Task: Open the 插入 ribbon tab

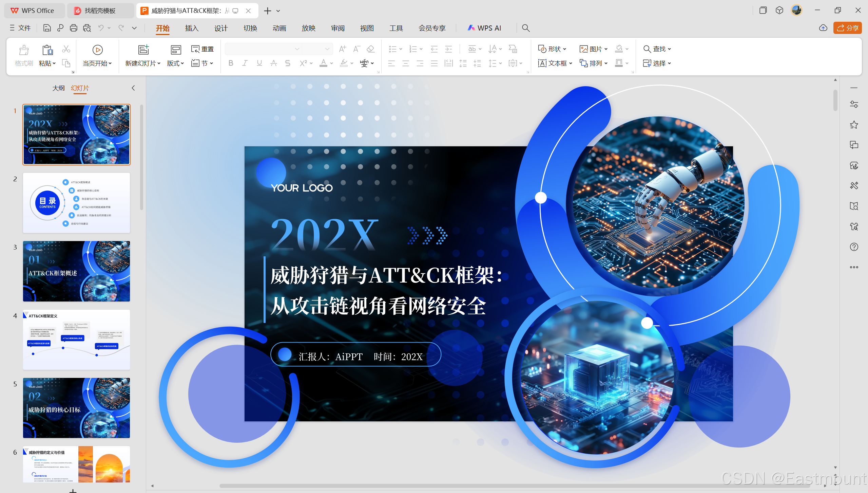Action: pyautogui.click(x=192, y=28)
